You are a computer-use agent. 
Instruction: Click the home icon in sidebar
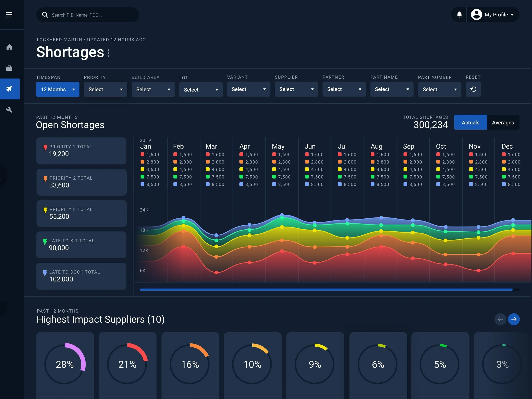[x=9, y=47]
